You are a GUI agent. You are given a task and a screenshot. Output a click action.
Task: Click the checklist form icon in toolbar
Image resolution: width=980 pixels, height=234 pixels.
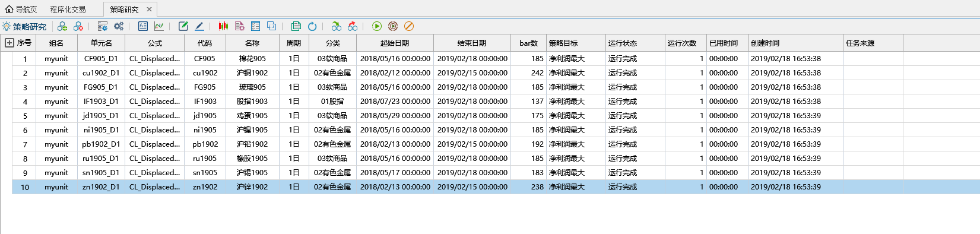click(x=255, y=26)
